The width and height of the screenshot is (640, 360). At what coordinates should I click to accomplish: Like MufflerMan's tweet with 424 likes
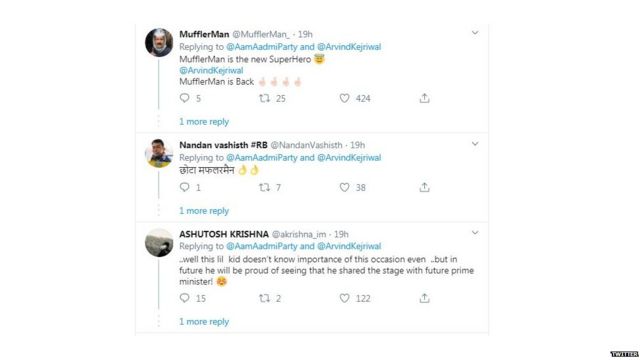[344, 98]
